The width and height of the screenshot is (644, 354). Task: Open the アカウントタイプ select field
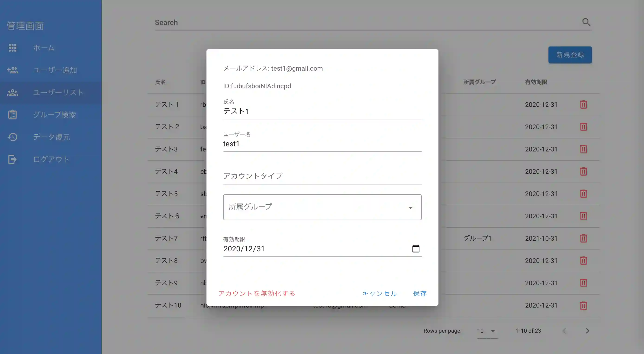coord(322,176)
